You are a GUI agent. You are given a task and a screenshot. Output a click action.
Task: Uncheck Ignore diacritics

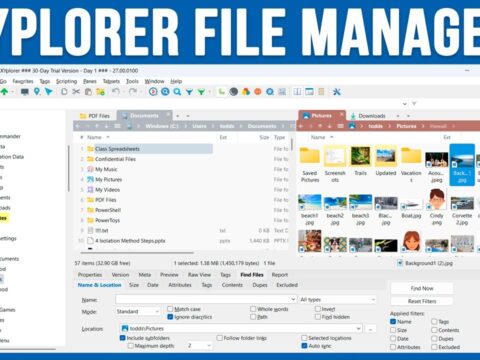point(170,317)
